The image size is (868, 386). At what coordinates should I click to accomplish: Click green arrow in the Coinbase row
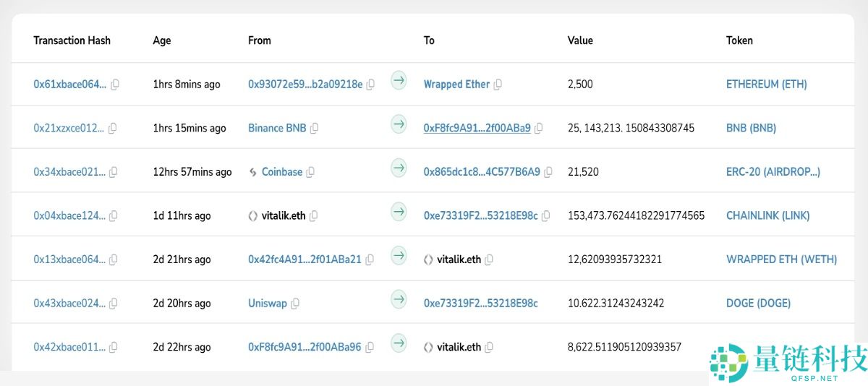399,168
